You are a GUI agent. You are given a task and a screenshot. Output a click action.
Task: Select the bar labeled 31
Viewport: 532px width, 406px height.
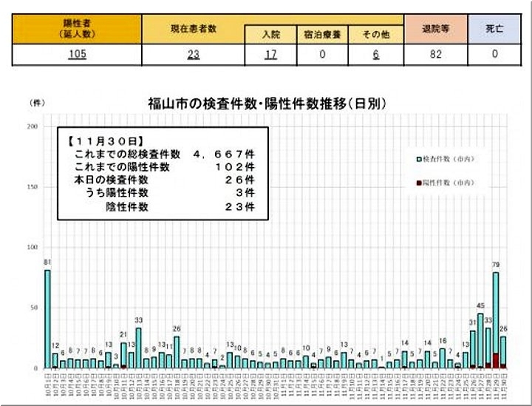[x=472, y=348]
